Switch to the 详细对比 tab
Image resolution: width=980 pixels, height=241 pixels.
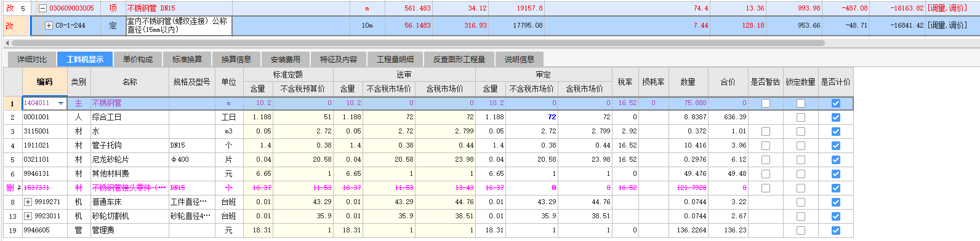[32, 60]
